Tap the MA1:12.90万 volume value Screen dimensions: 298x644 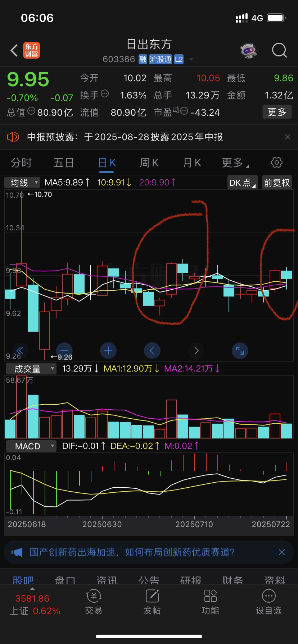pos(132,369)
